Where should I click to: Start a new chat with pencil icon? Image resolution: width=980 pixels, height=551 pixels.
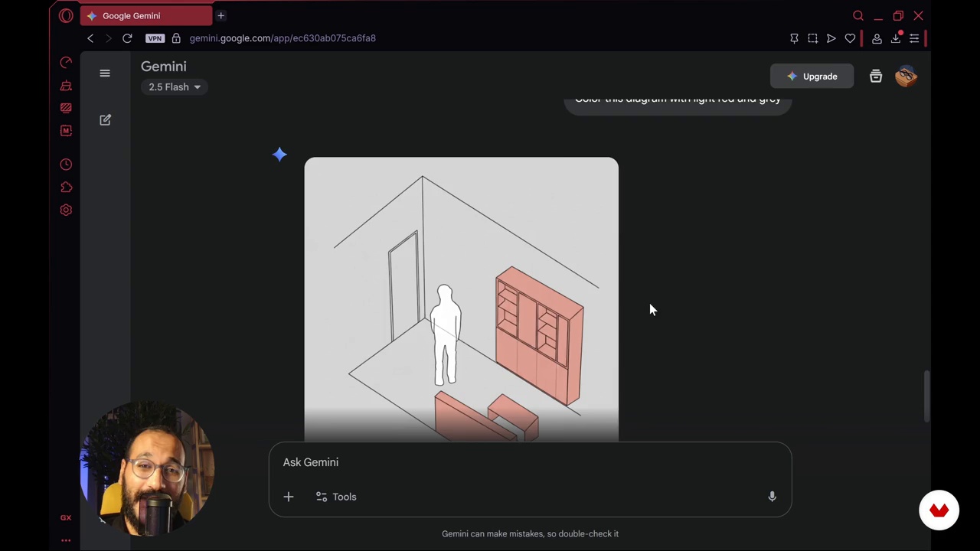pyautogui.click(x=106, y=120)
